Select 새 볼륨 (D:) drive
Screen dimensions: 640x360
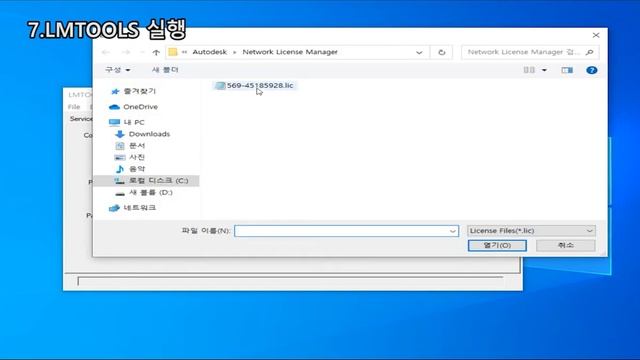(144, 192)
